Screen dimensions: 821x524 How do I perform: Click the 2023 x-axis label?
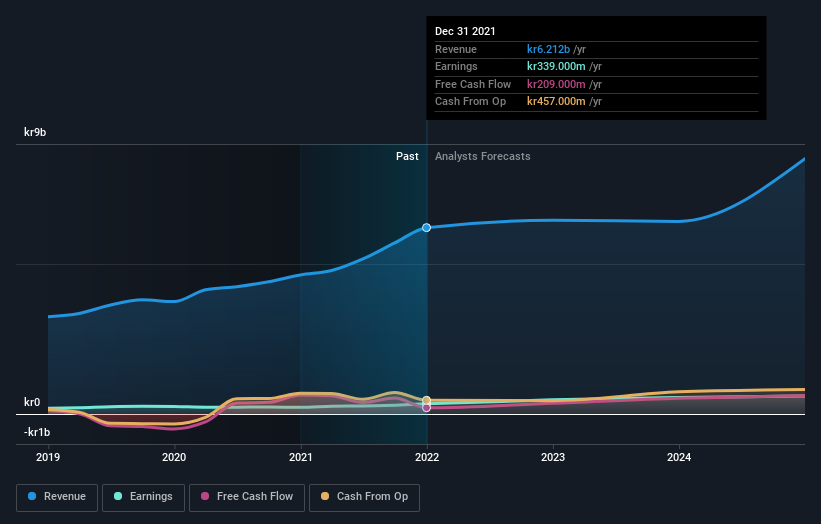click(x=553, y=458)
